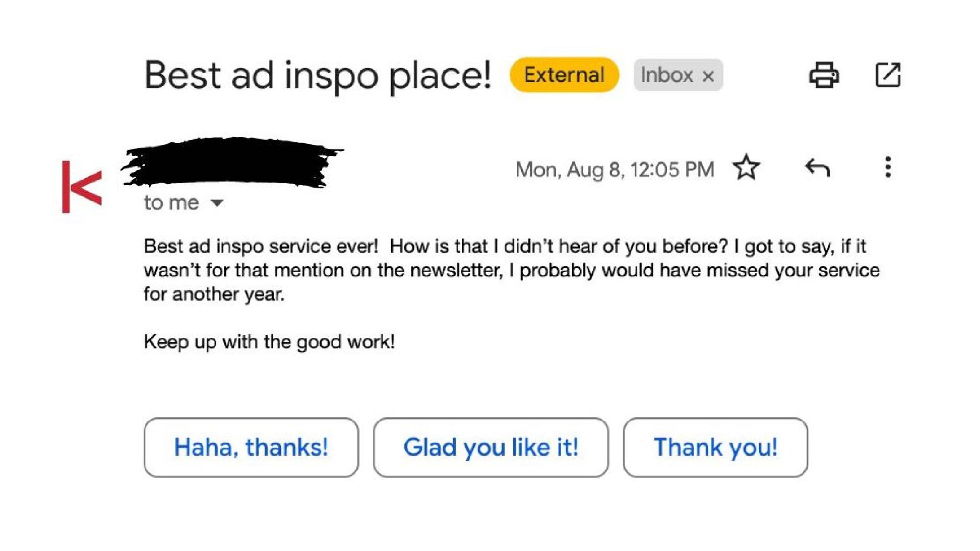Open the email in a new window
Screen dimensions: 980x551
(x=888, y=75)
